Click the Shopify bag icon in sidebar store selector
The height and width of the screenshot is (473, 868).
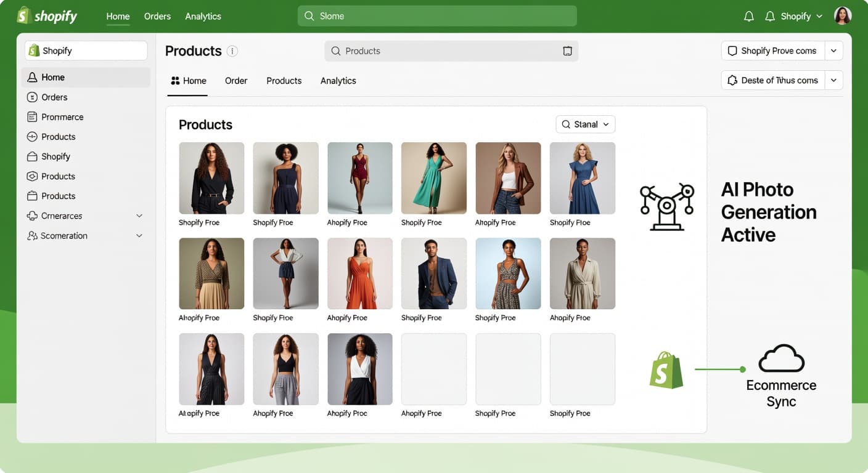pyautogui.click(x=34, y=51)
